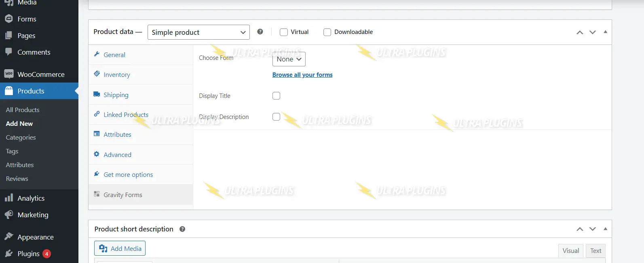Screen dimensions: 644x263
Task: Move Product data panel up
Action: click(580, 32)
